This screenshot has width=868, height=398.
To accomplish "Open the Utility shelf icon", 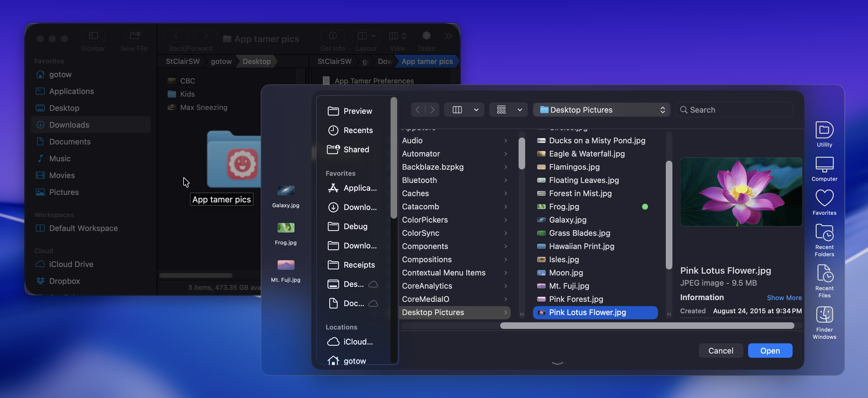I will [x=824, y=130].
